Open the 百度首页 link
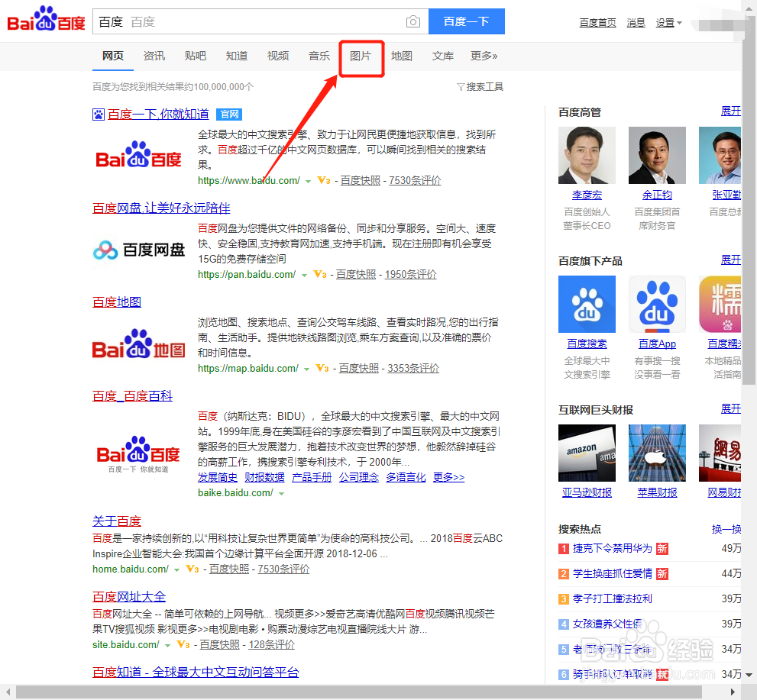Screen dimensions: 757x700 597,23
